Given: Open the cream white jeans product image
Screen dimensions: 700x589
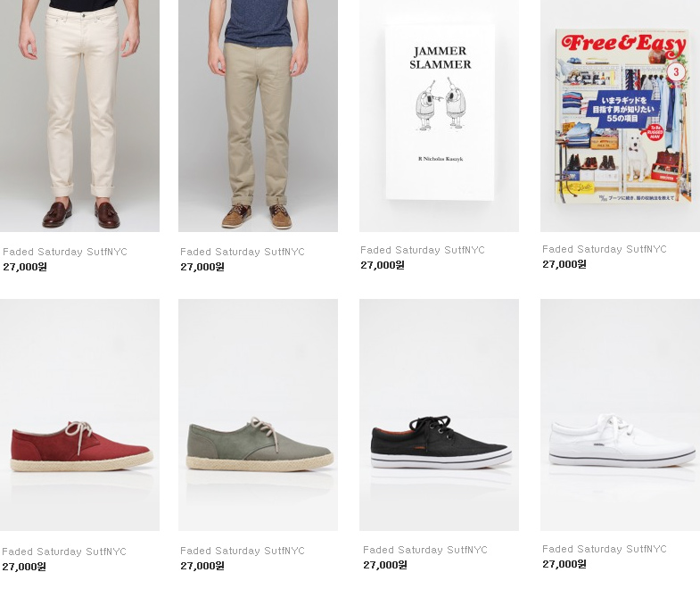Looking at the screenshot, I should tap(79, 116).
